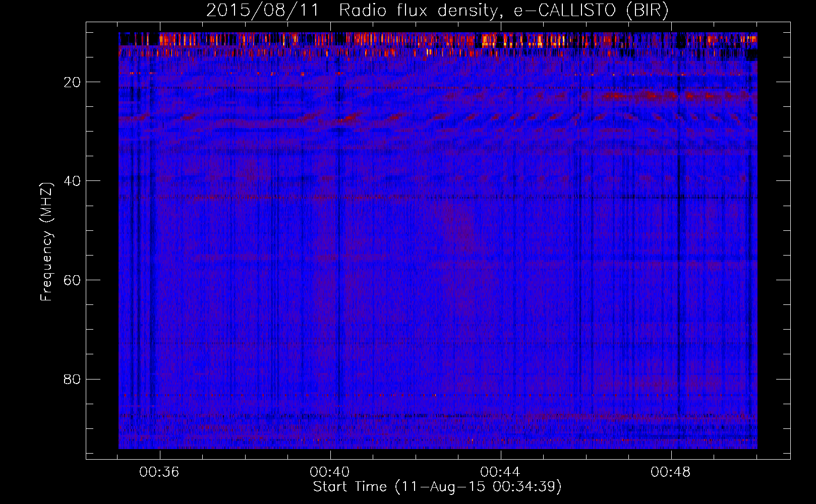Click the dark vertical stripe at 00:48
Screen dimensions: 816x504
coord(679,252)
